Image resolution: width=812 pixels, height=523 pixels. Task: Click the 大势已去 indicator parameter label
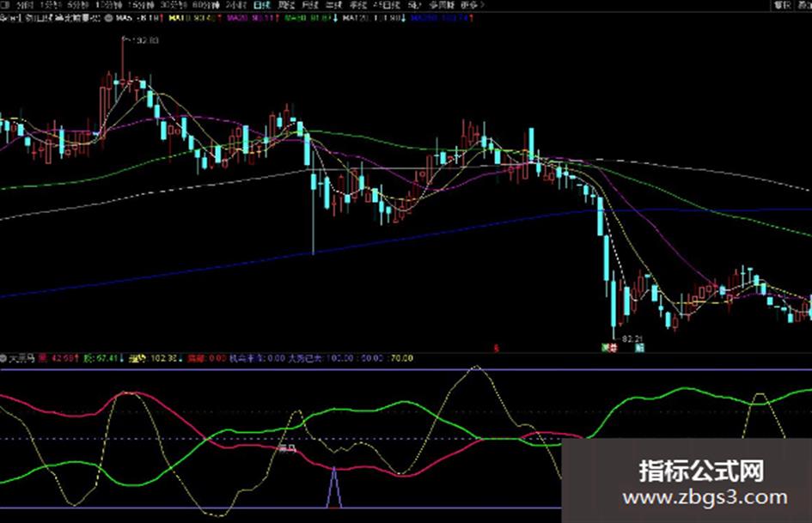(306, 358)
